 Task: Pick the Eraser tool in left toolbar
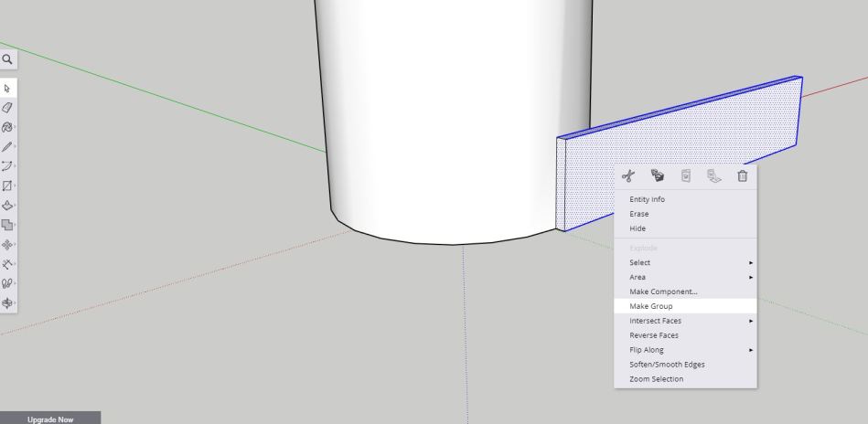(8, 108)
